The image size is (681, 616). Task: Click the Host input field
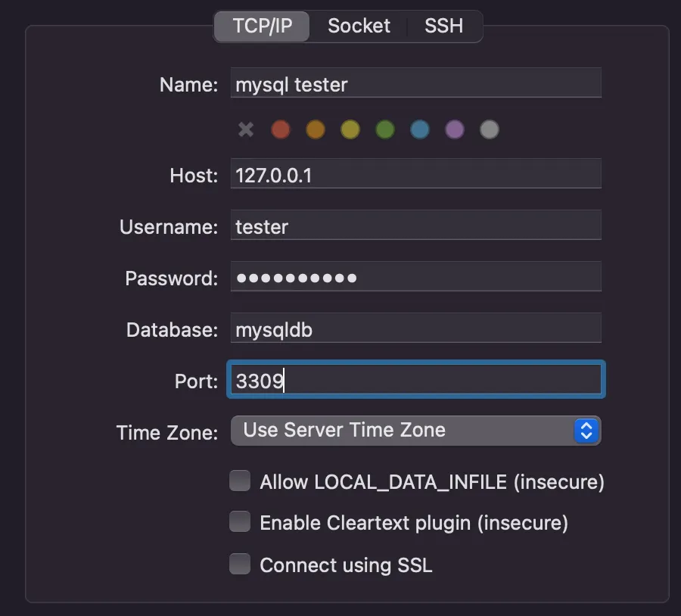pos(415,175)
